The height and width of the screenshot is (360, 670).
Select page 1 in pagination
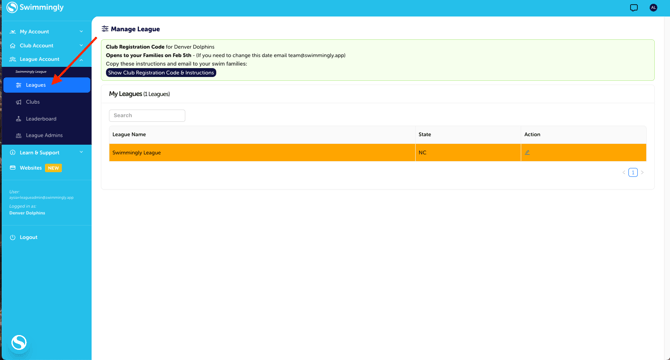click(633, 173)
